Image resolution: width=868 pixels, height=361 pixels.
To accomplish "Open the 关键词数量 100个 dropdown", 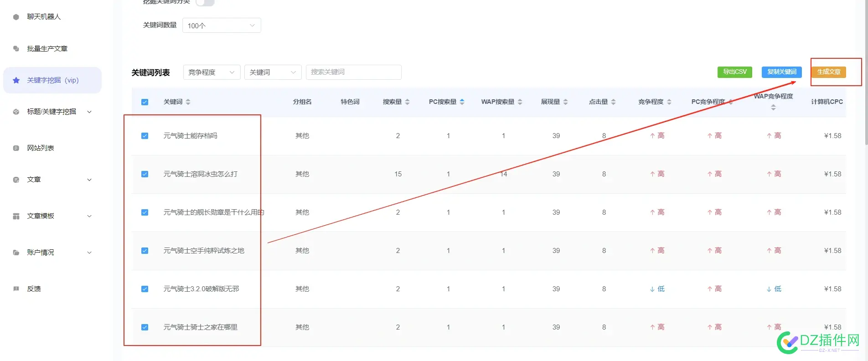I will pyautogui.click(x=222, y=26).
